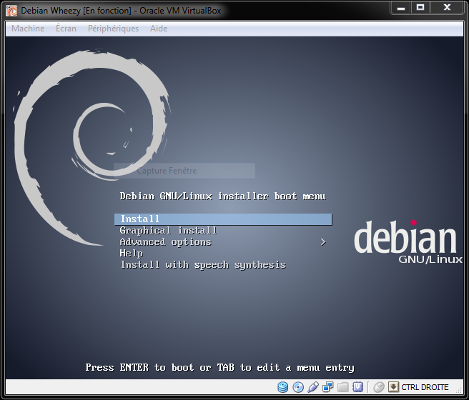Click the VirtualBox icon in the title bar
This screenshot has height=400, width=469.
click(11, 11)
